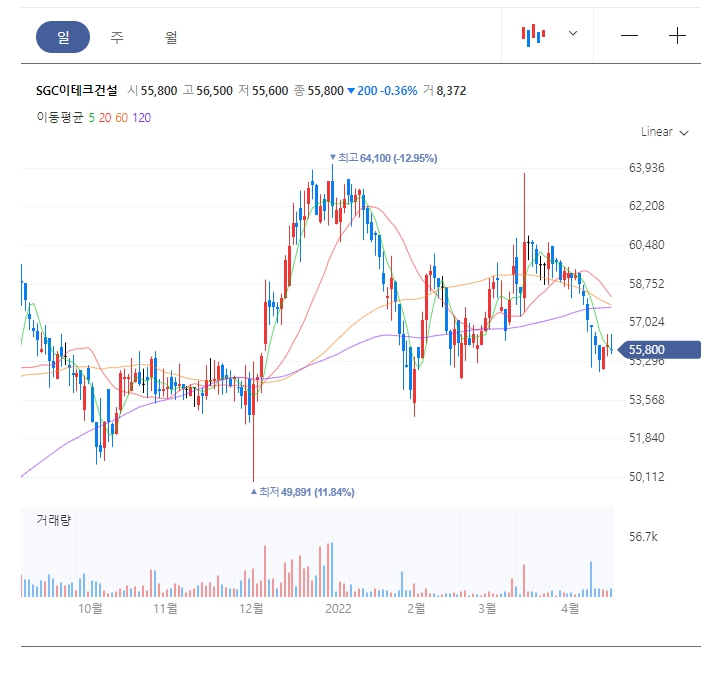Image resolution: width=710 pixels, height=675 pixels.
Task: Click the 50,112 price axis value
Action: 647,477
